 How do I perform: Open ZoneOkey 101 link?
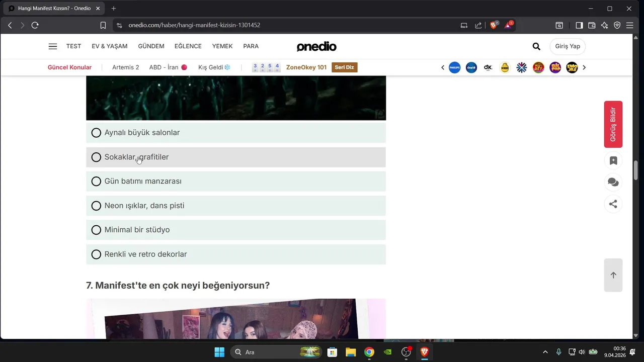tap(306, 67)
